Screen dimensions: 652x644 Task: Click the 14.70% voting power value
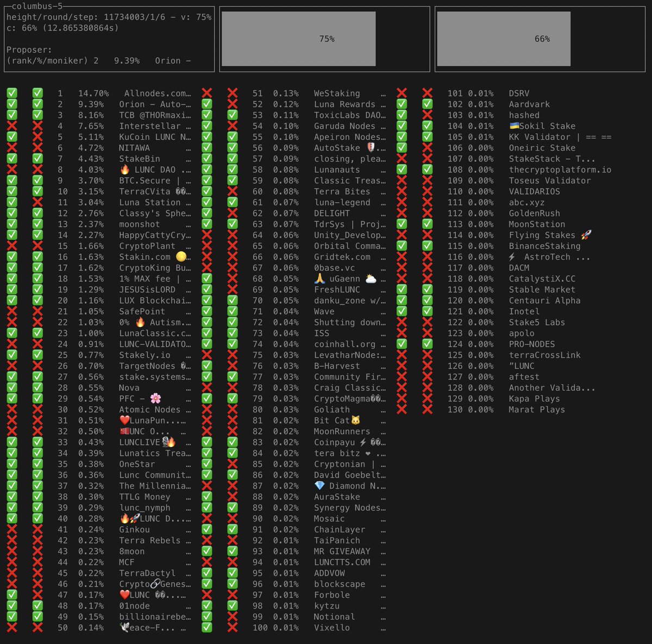pos(93,93)
